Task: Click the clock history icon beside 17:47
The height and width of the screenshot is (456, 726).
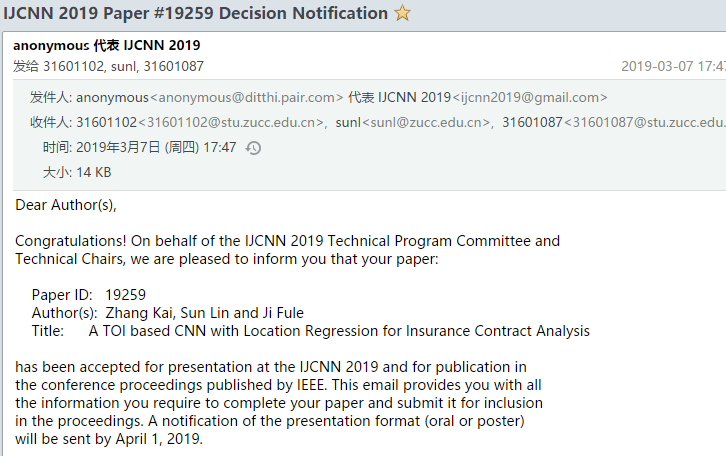Action: click(253, 148)
